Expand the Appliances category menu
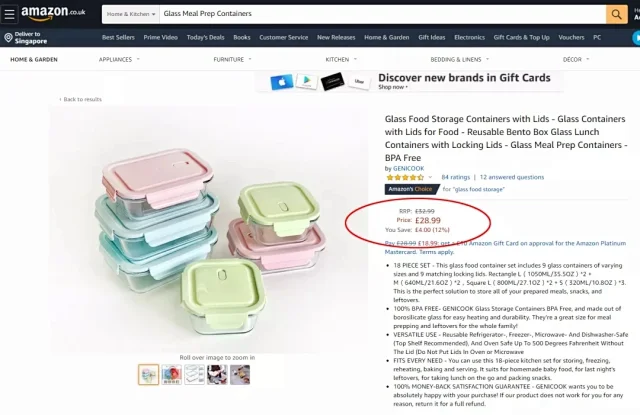640x415 pixels. tap(119, 60)
